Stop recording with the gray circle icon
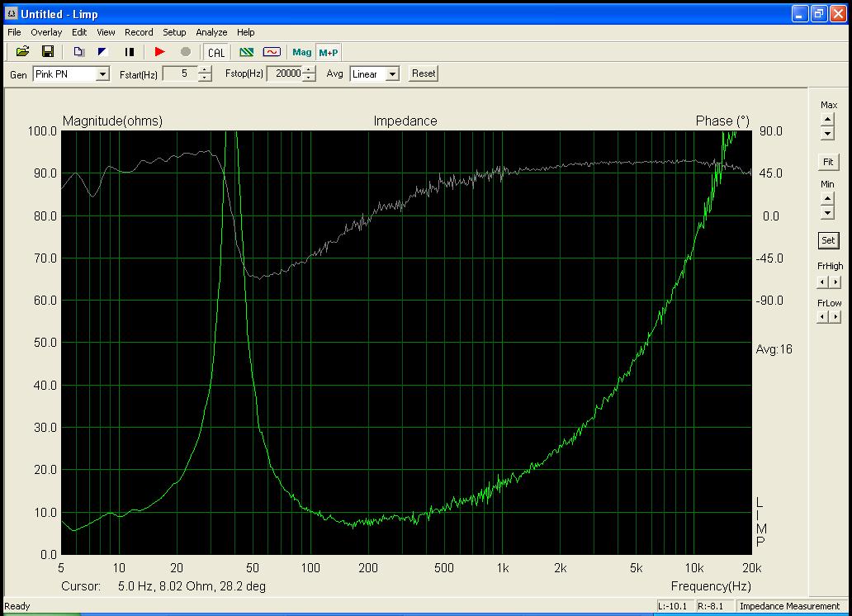Image resolution: width=852 pixels, height=616 pixels. coord(185,52)
